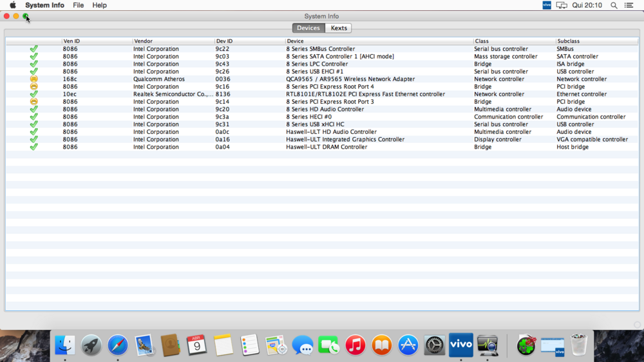The height and width of the screenshot is (362, 644).
Task: Open System Preferences from the dock
Action: click(x=435, y=345)
